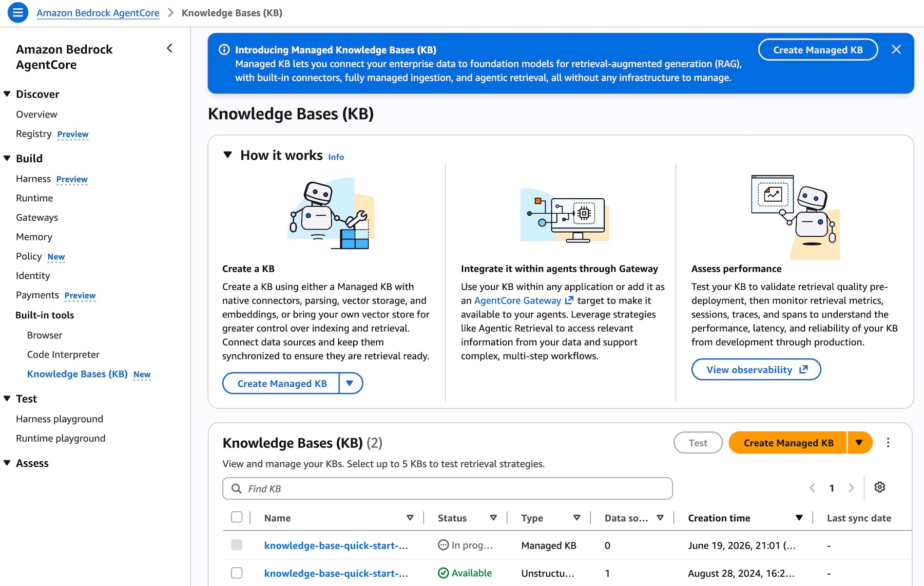The height and width of the screenshot is (586, 924).
Task: Select Knowledge Bases (KB) in sidebar
Action: [x=78, y=374]
